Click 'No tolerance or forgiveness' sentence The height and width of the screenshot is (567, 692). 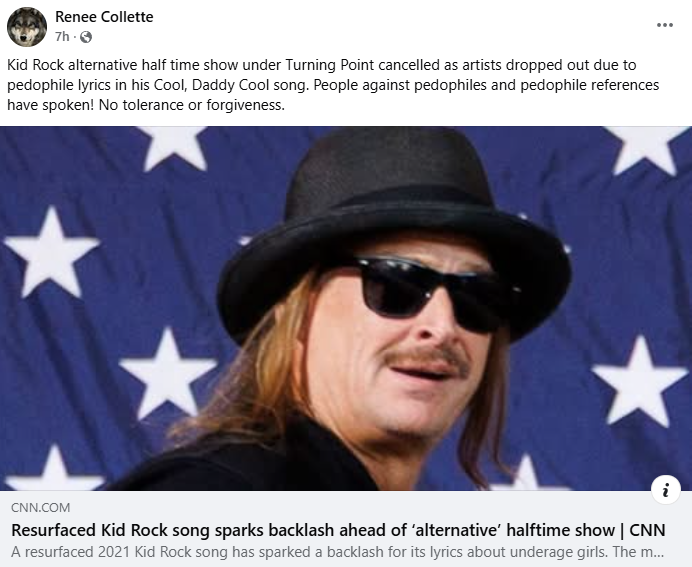coord(192,105)
